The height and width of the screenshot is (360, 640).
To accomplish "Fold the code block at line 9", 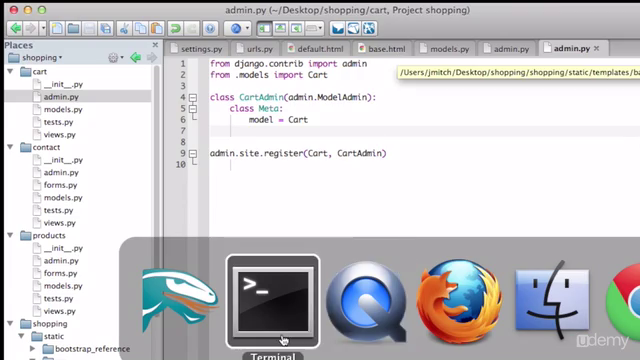I will [193, 153].
